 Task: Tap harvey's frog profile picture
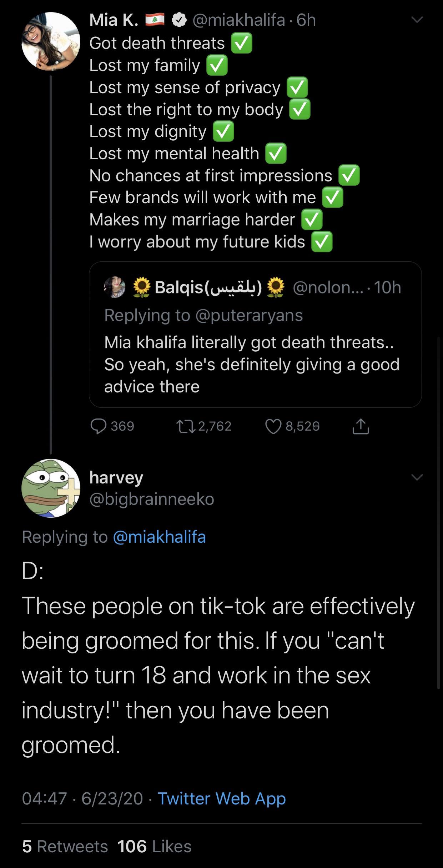(x=51, y=488)
